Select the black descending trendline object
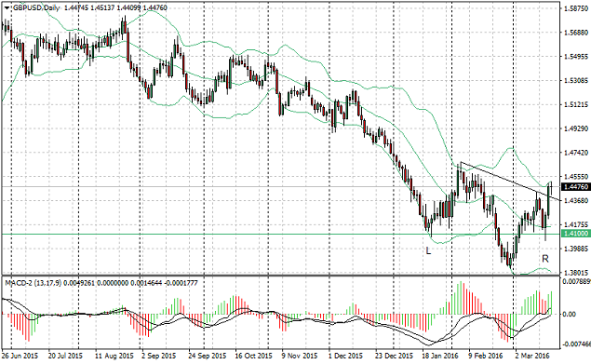 [x=509, y=181]
